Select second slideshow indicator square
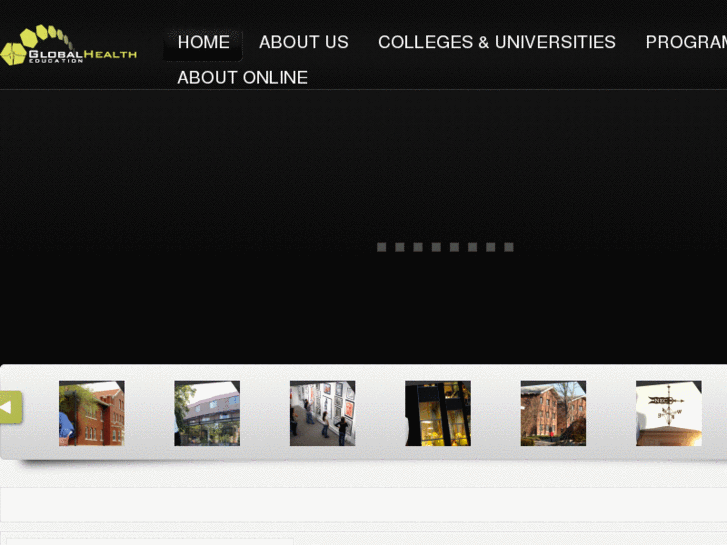 [400, 247]
